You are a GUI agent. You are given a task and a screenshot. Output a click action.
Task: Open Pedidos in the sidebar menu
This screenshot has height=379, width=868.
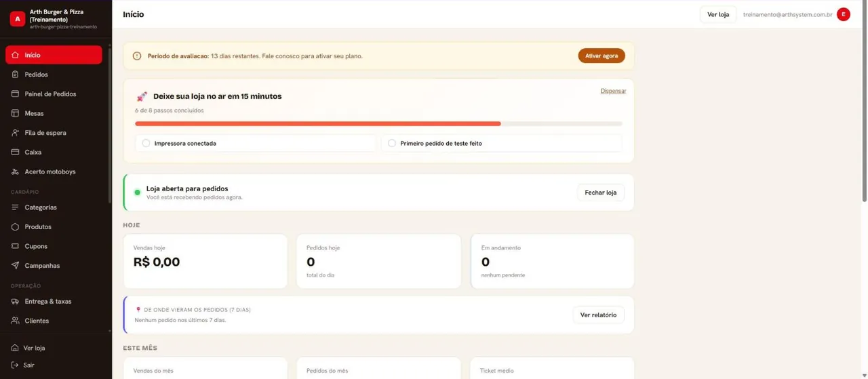pyautogui.click(x=54, y=75)
